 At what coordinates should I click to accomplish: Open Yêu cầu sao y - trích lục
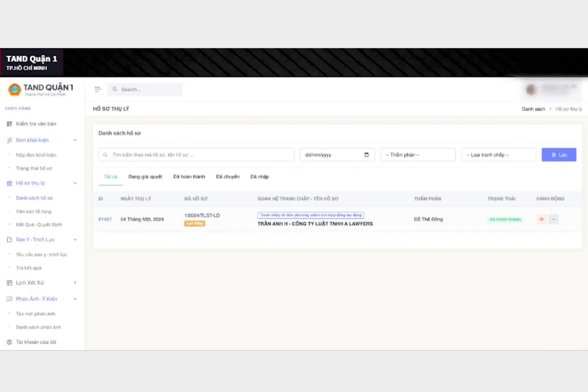click(42, 254)
